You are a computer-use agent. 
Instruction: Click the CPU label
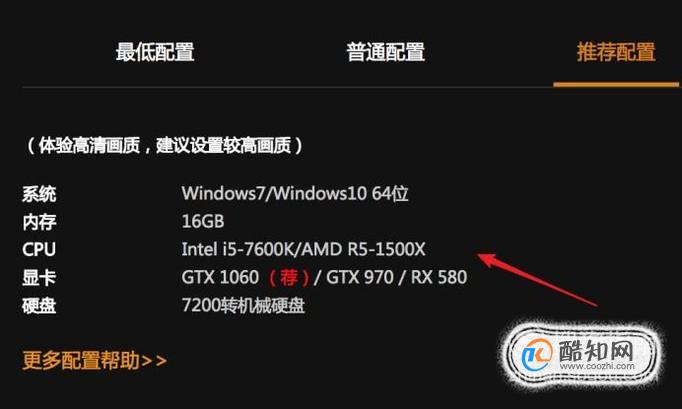pyautogui.click(x=39, y=250)
